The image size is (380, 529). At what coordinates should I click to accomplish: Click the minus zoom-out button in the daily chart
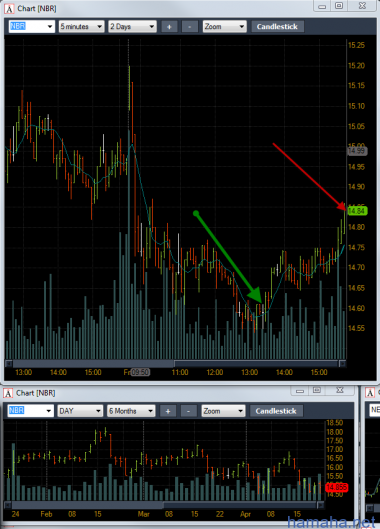tap(189, 411)
